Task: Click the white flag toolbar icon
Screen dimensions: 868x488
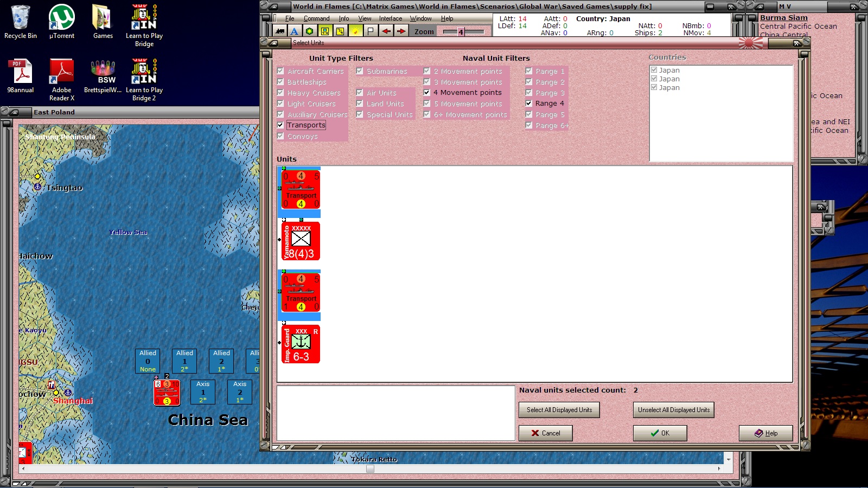Action: pos(371,31)
